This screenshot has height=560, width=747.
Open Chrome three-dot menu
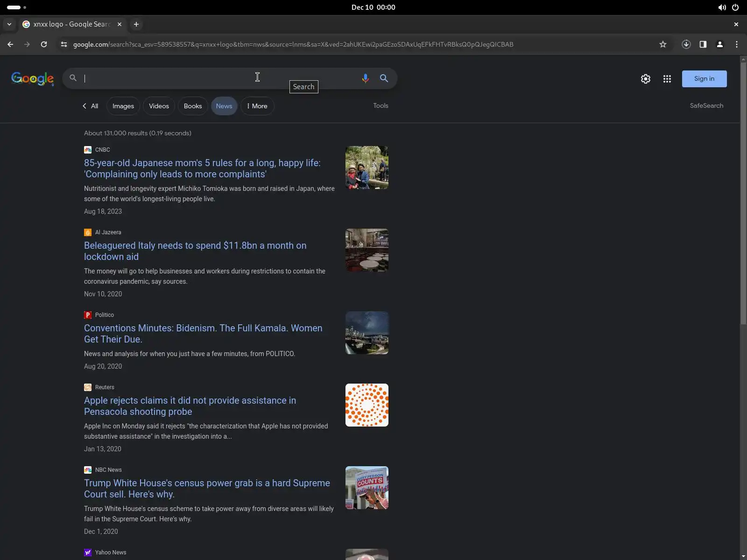[737, 44]
